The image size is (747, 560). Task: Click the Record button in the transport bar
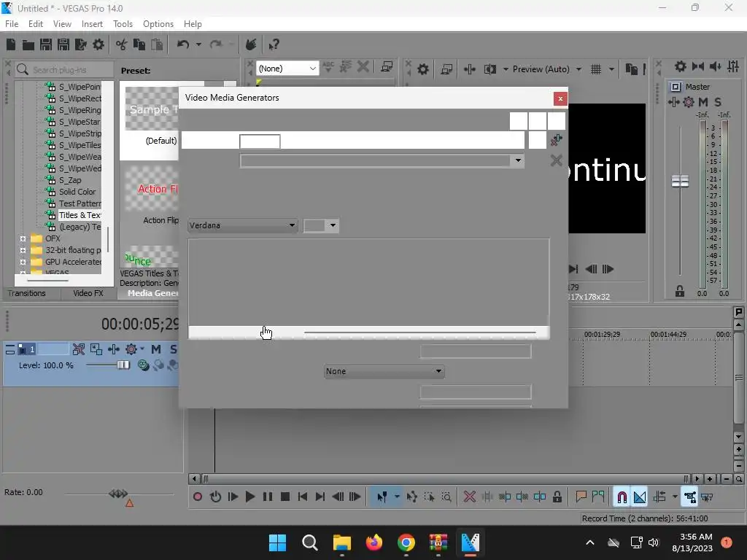[197, 497]
